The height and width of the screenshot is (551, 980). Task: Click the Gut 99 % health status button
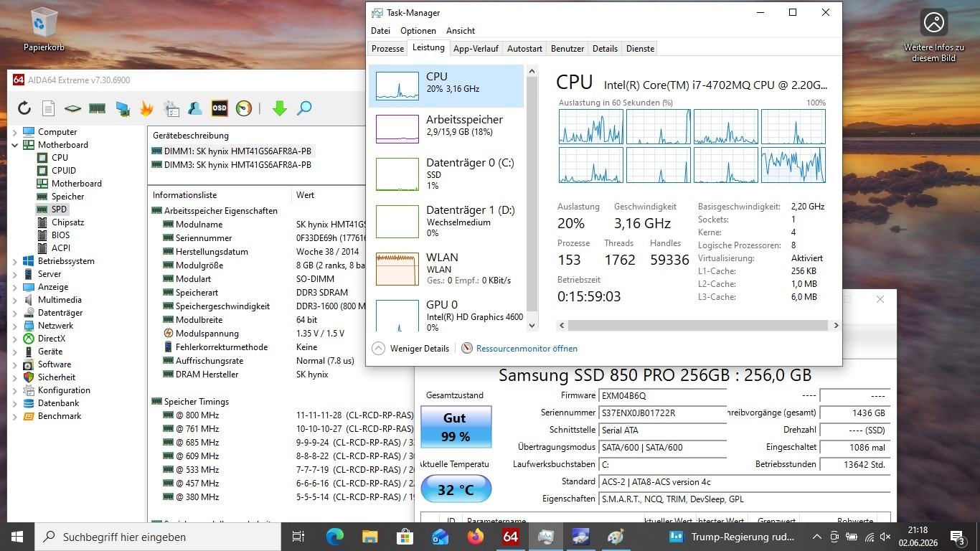click(456, 427)
